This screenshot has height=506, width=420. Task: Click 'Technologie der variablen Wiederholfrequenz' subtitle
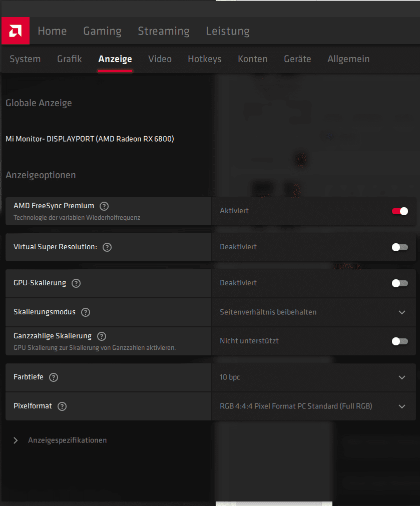[x=77, y=218]
